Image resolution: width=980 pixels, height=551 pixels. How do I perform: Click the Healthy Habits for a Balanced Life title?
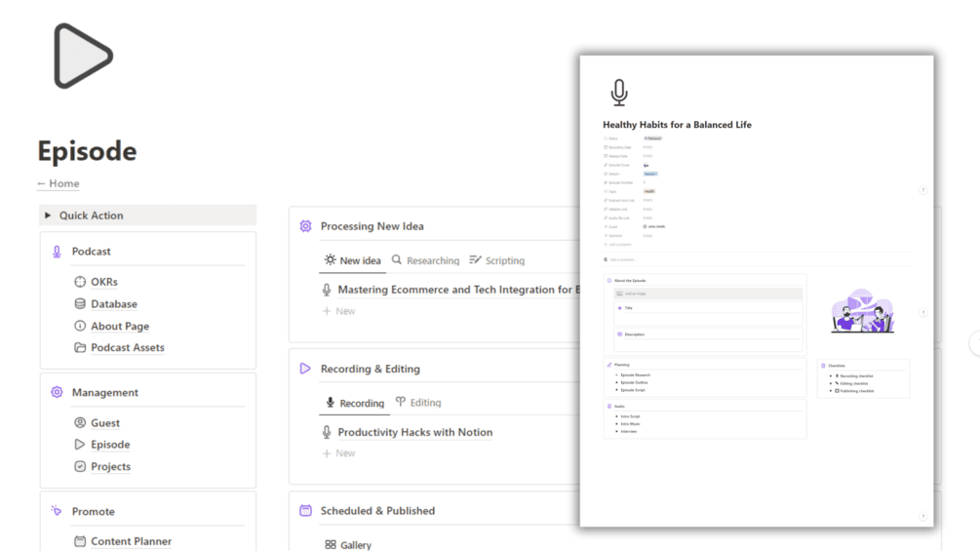677,124
